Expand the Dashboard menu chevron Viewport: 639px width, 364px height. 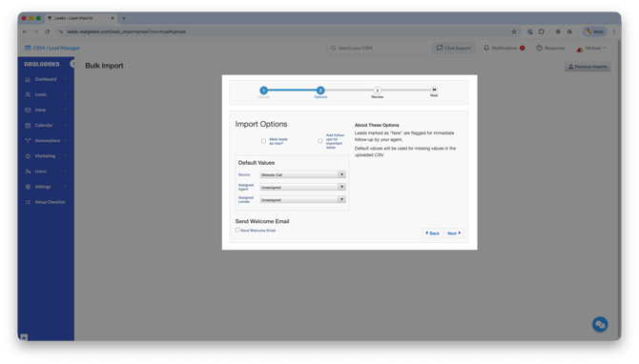[66, 79]
